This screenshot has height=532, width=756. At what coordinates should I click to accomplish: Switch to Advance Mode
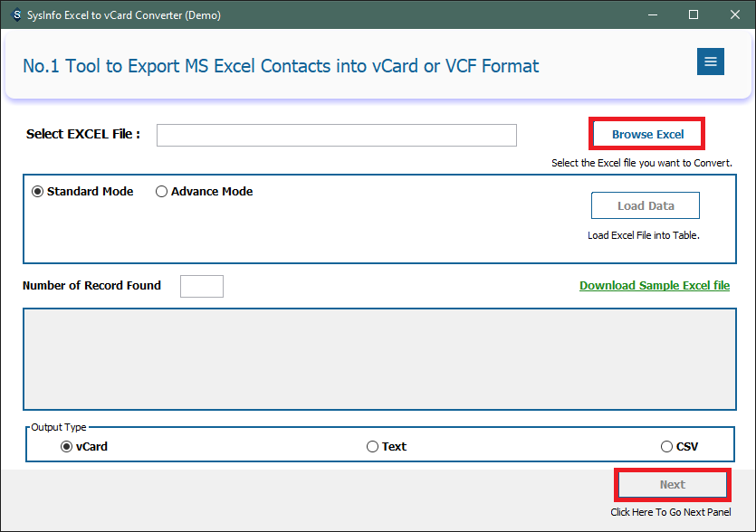tap(162, 192)
